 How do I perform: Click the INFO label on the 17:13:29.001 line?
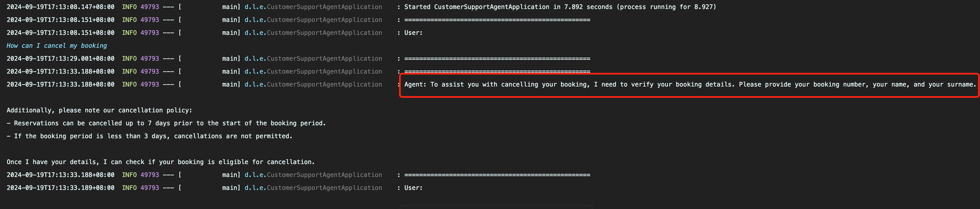coord(129,59)
